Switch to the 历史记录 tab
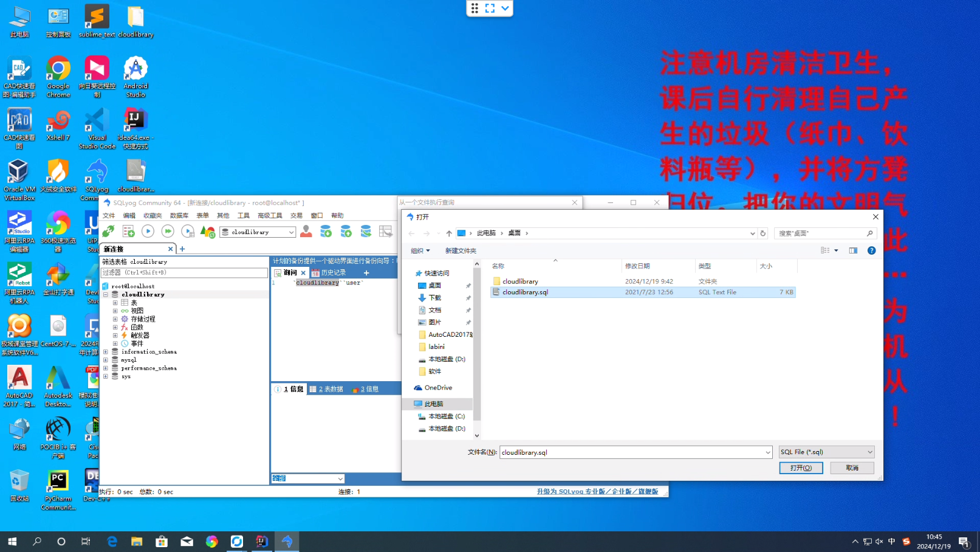980x552 pixels. (329, 273)
